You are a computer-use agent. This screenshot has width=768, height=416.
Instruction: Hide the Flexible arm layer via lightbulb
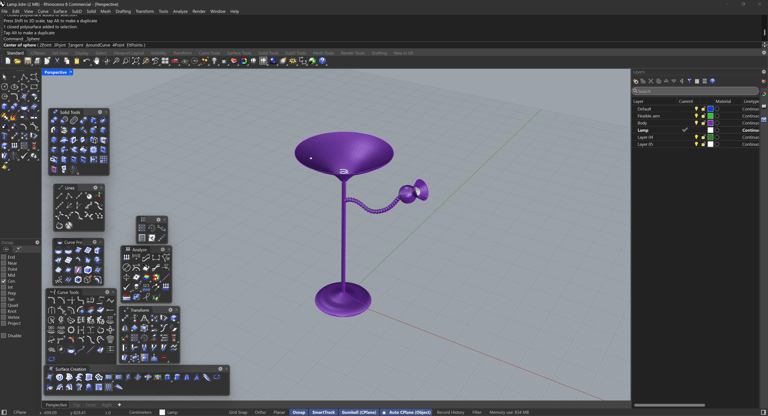click(697, 116)
